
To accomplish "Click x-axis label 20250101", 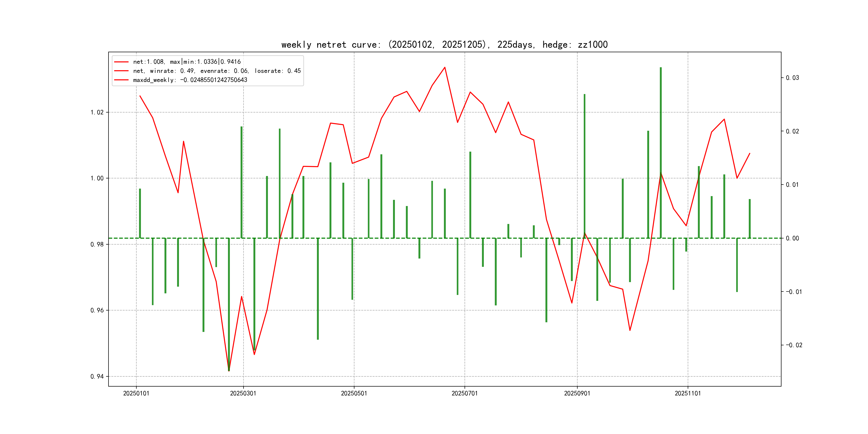I will pos(136,393).
